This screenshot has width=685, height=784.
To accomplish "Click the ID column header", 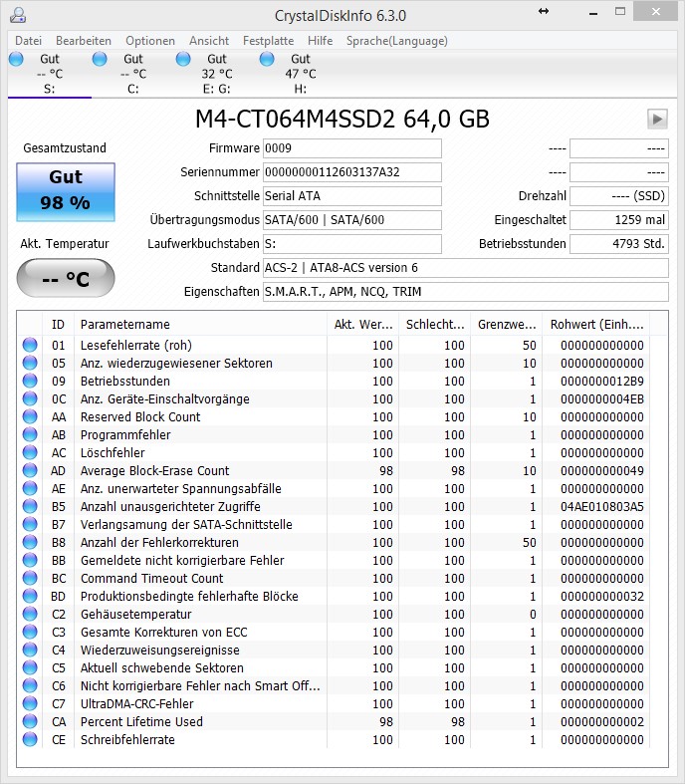I will [58, 325].
